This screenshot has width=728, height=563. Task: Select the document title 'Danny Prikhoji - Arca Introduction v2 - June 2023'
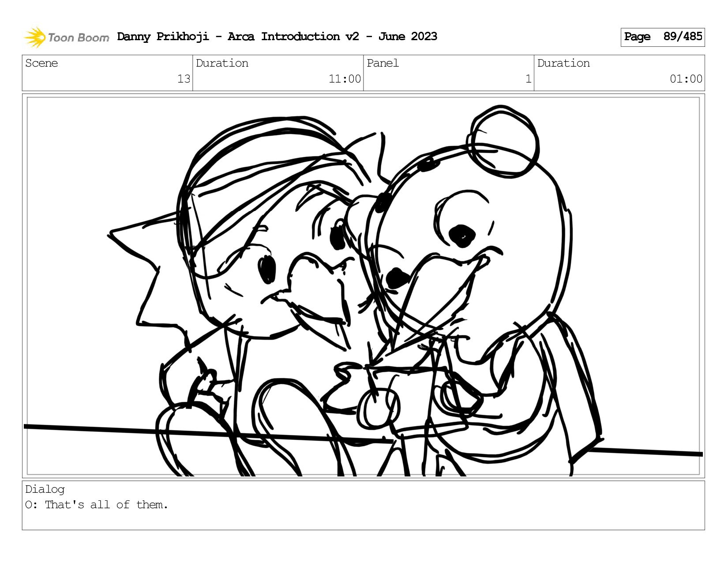[277, 37]
